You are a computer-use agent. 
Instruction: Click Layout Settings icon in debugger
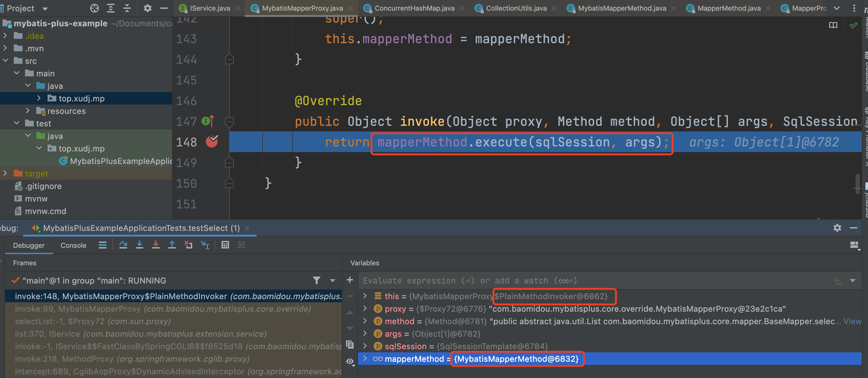coord(854,246)
